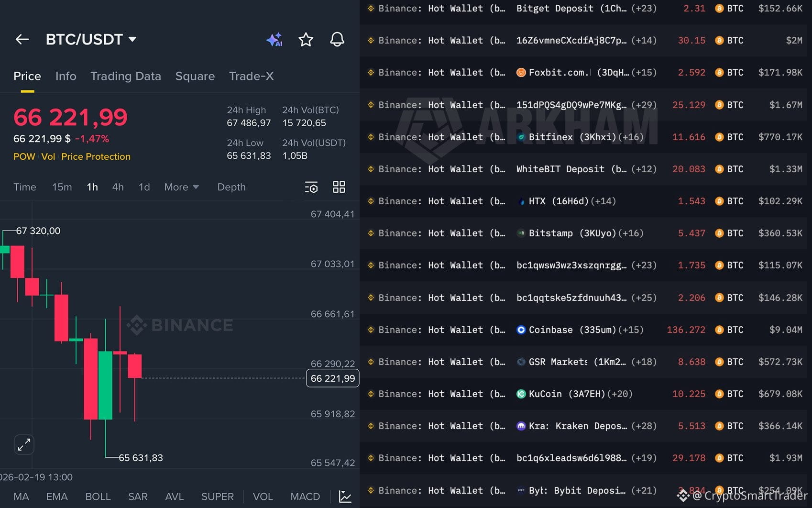The width and height of the screenshot is (812, 508).
Task: Toggle the MA indicator
Action: (x=21, y=497)
